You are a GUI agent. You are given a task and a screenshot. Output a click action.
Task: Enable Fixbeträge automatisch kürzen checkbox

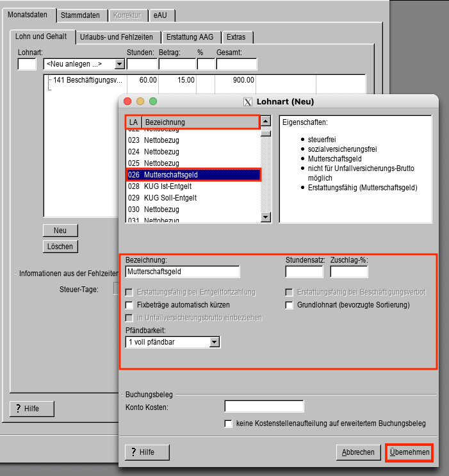tap(129, 305)
